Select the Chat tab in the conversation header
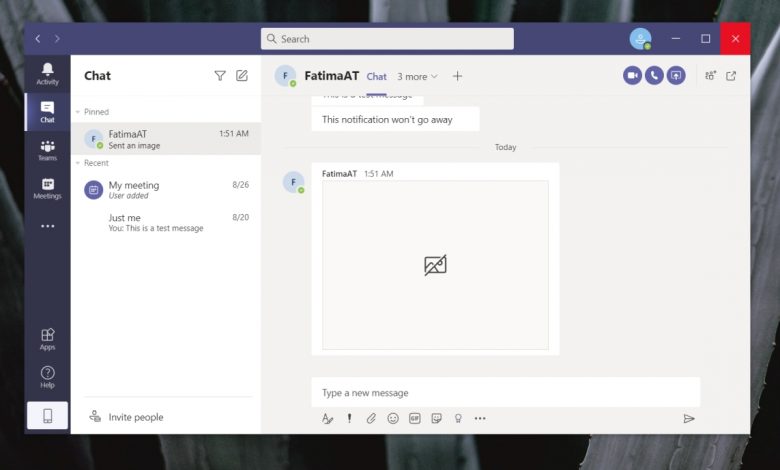 pyautogui.click(x=377, y=77)
